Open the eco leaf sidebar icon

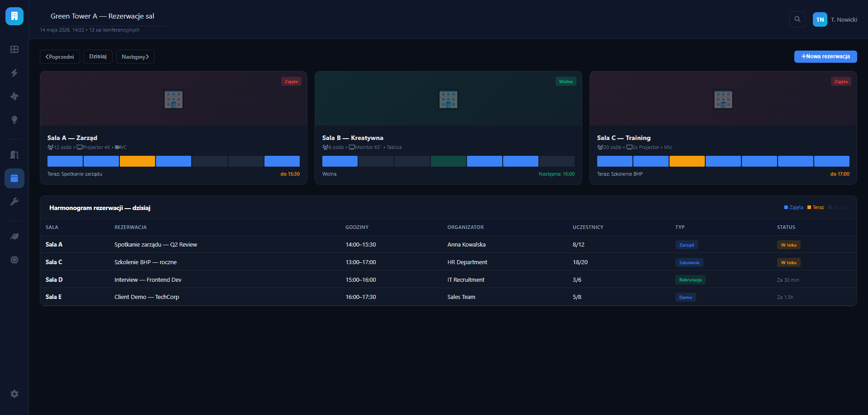coord(14,236)
